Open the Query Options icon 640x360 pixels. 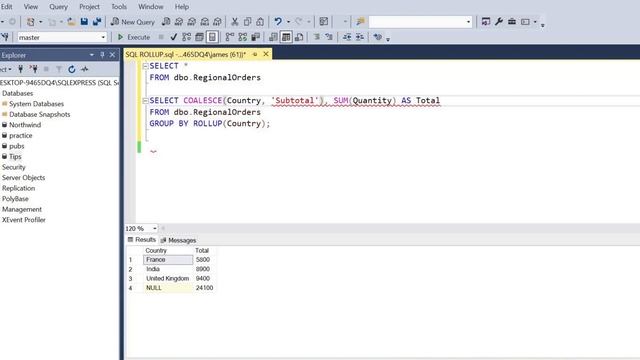(199, 37)
